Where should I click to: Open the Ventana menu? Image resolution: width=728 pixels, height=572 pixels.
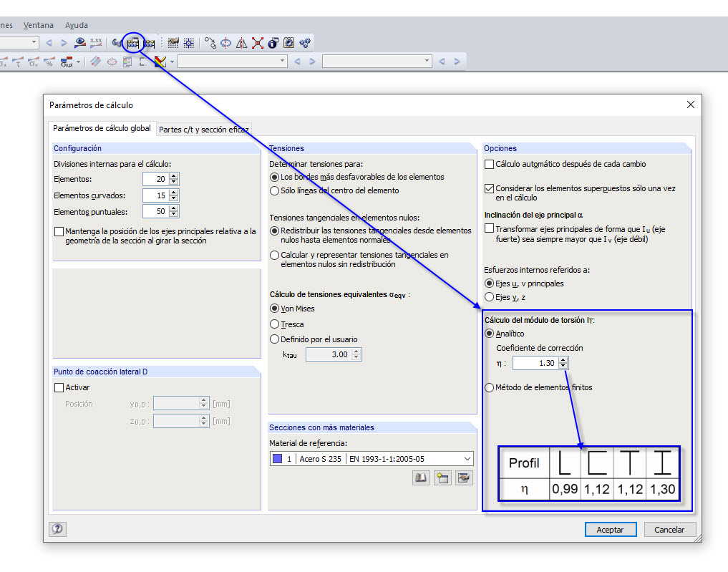(x=39, y=25)
